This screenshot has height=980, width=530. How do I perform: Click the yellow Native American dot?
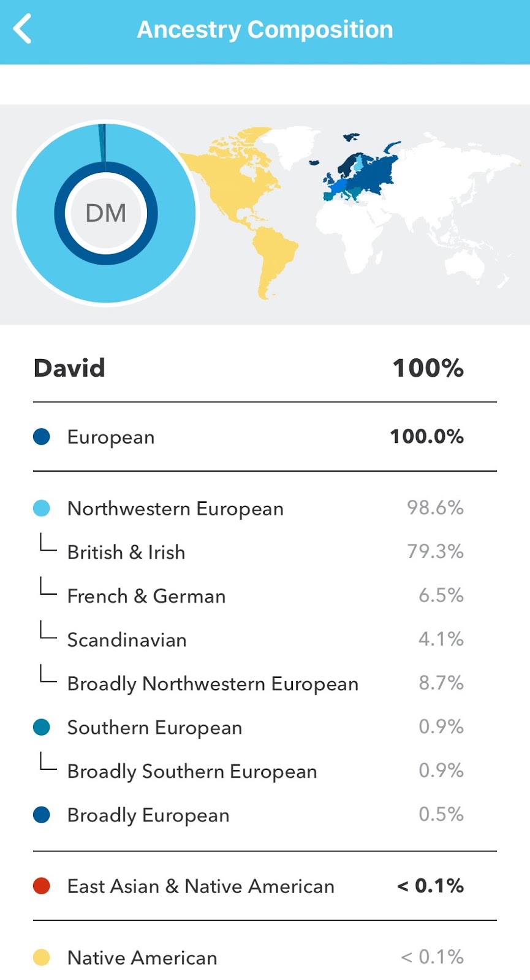(x=42, y=957)
